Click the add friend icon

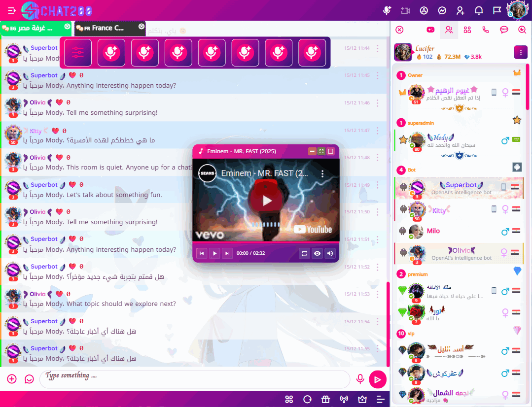coord(461,10)
